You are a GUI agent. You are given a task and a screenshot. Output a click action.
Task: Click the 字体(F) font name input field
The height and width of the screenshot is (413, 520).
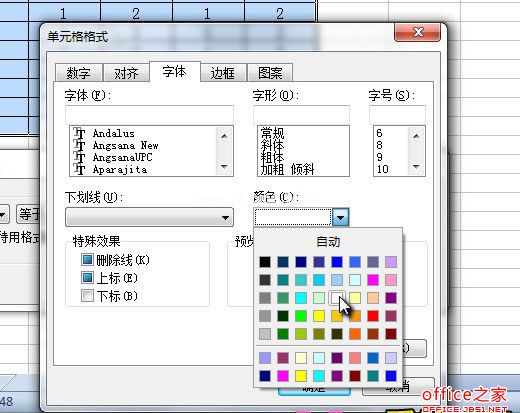coord(149,115)
